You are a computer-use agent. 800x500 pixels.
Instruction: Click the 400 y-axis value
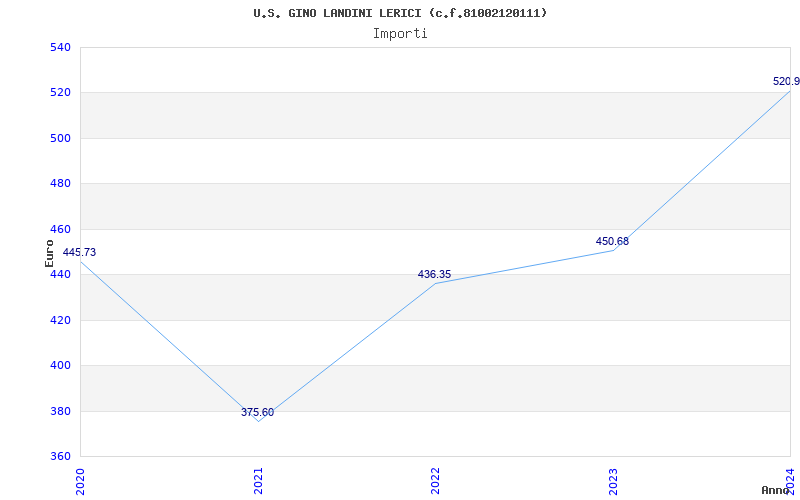click(x=60, y=366)
